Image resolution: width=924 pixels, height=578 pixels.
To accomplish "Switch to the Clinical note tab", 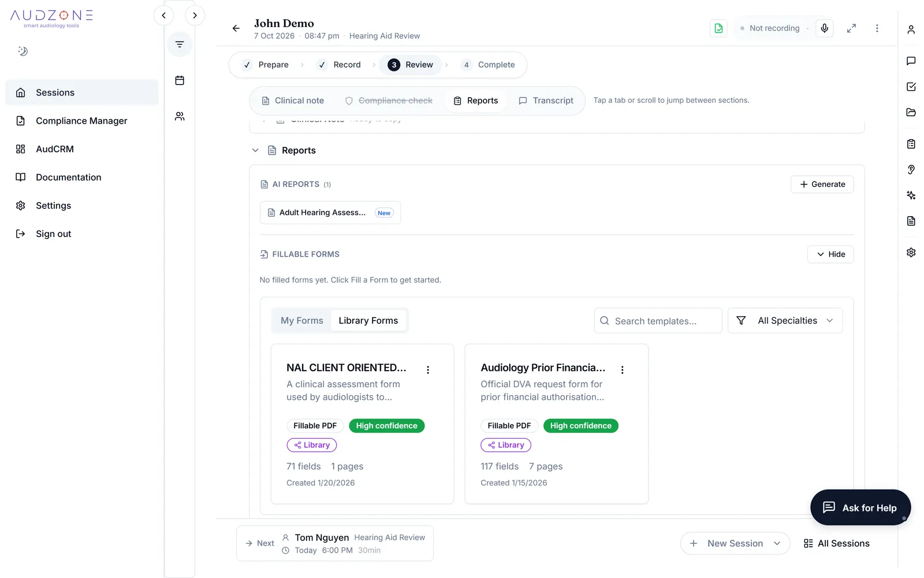I will [x=293, y=101].
